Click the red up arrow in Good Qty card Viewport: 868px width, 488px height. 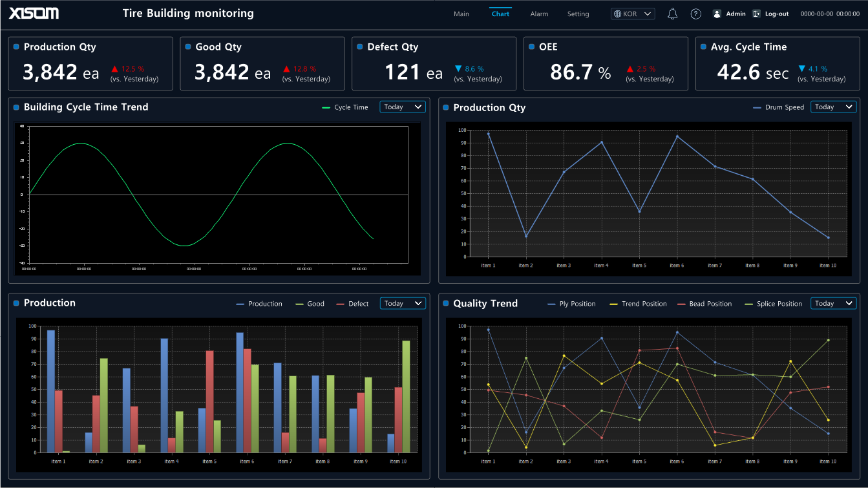click(x=287, y=69)
